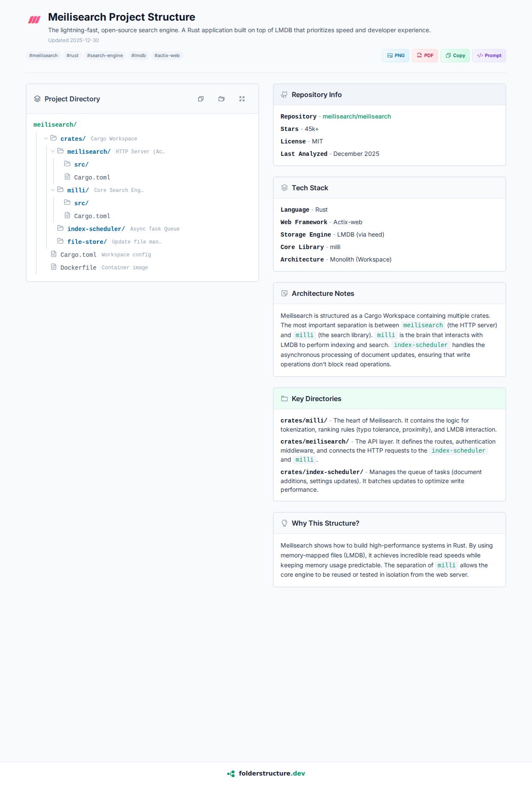This screenshot has height=785, width=532.
Task: Click the #actix-web tag
Action: pyautogui.click(x=167, y=55)
